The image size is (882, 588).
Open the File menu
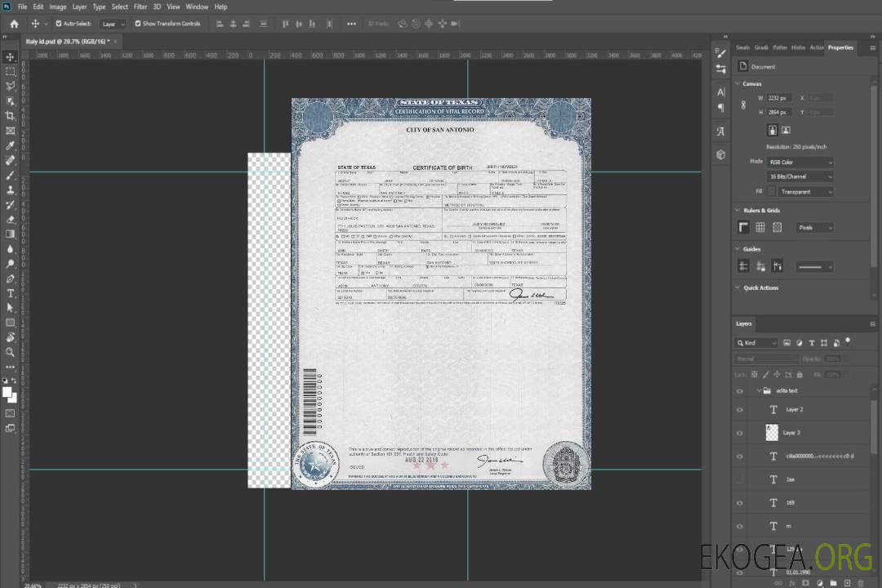tap(23, 7)
